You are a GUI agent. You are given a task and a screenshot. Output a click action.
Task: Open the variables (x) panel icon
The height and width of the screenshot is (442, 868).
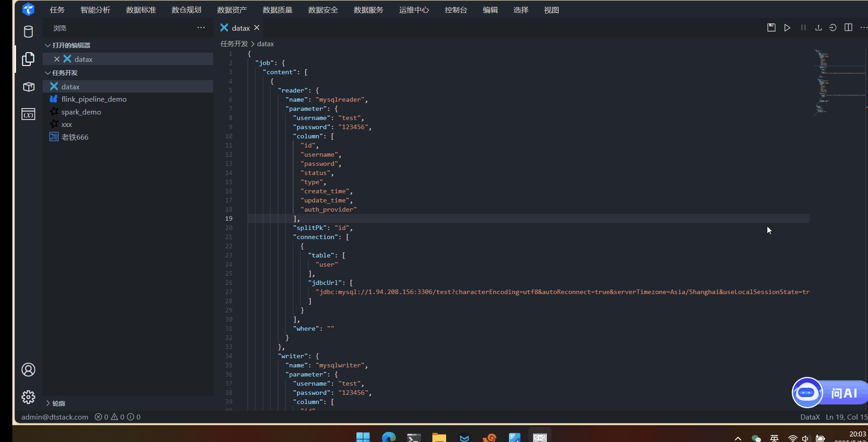coord(28,114)
